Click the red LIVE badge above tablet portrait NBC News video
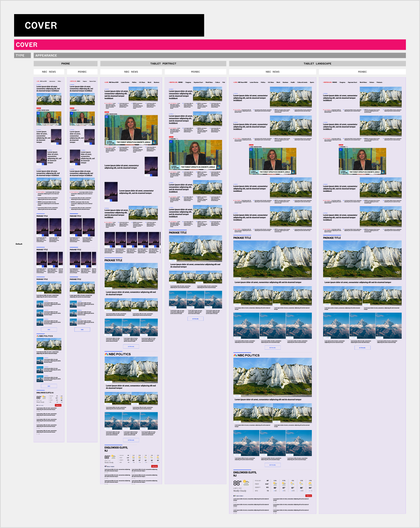This screenshot has height=528, width=420. (107, 112)
